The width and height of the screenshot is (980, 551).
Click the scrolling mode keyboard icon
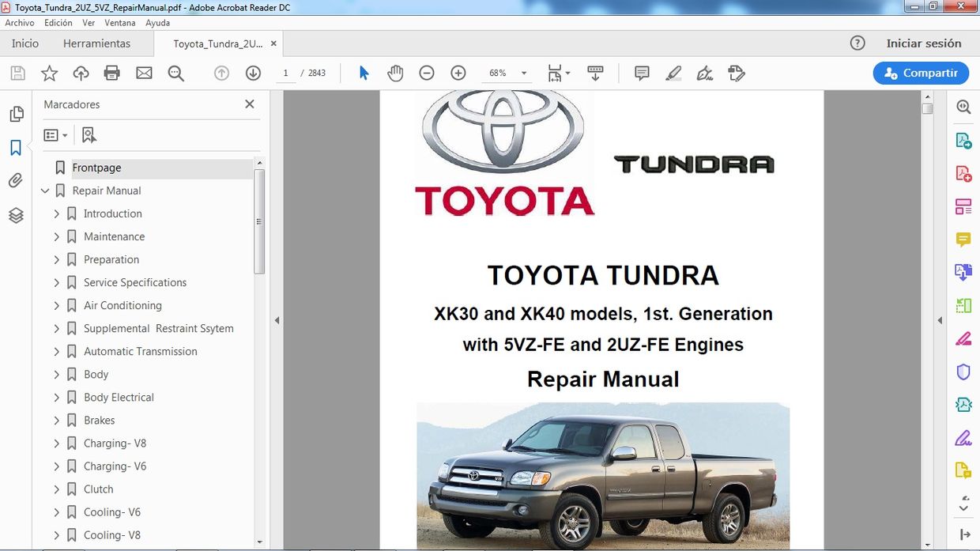(x=596, y=74)
